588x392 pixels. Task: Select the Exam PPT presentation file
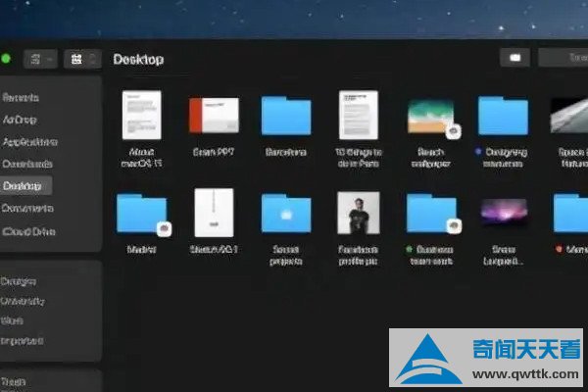point(214,116)
